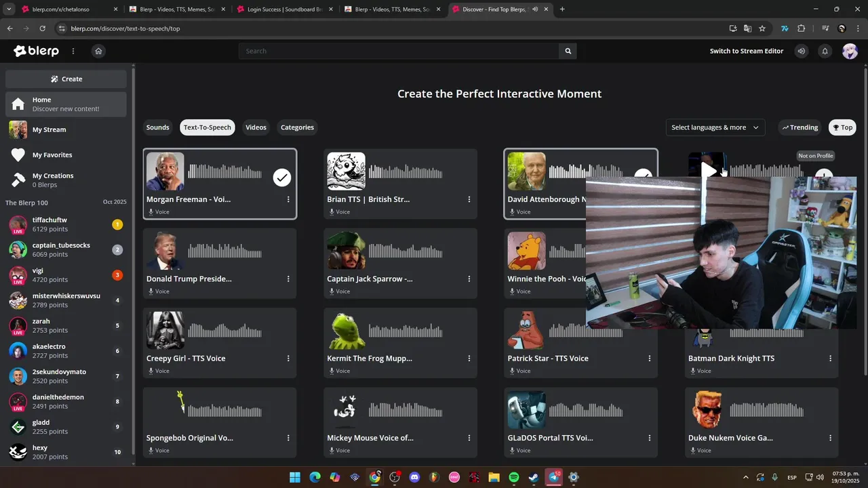Switch to Categories tab
The width and height of the screenshot is (868, 488).
point(297,127)
